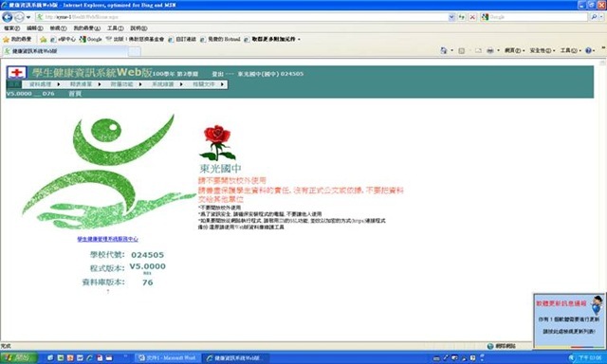The height and width of the screenshot is (364, 607).
Task: Open the e學中心 favorites bar link
Action: tap(64, 39)
